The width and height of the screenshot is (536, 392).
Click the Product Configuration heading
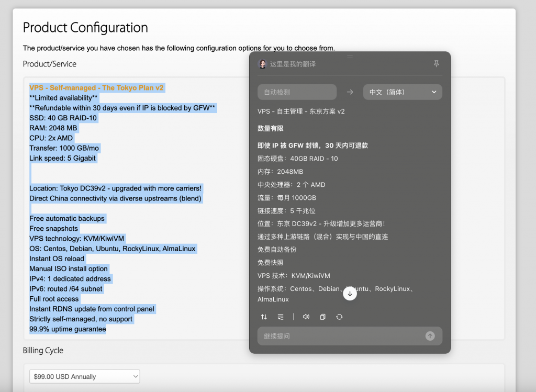pyautogui.click(x=85, y=27)
